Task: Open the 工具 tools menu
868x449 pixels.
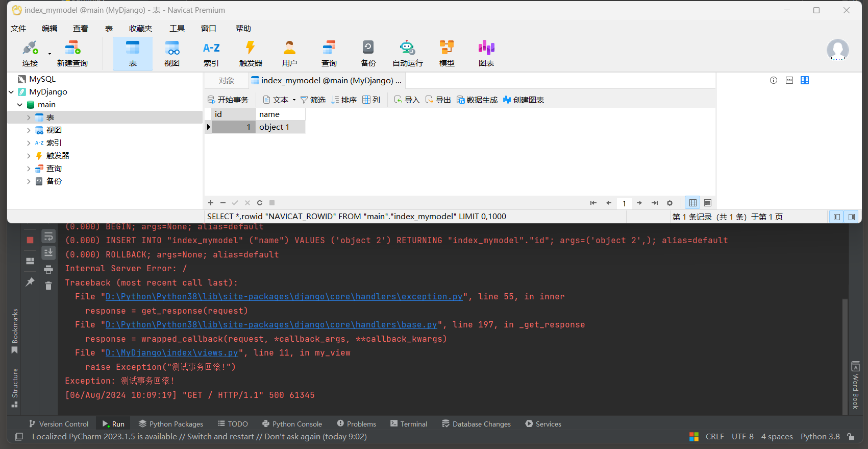Action: (177, 29)
